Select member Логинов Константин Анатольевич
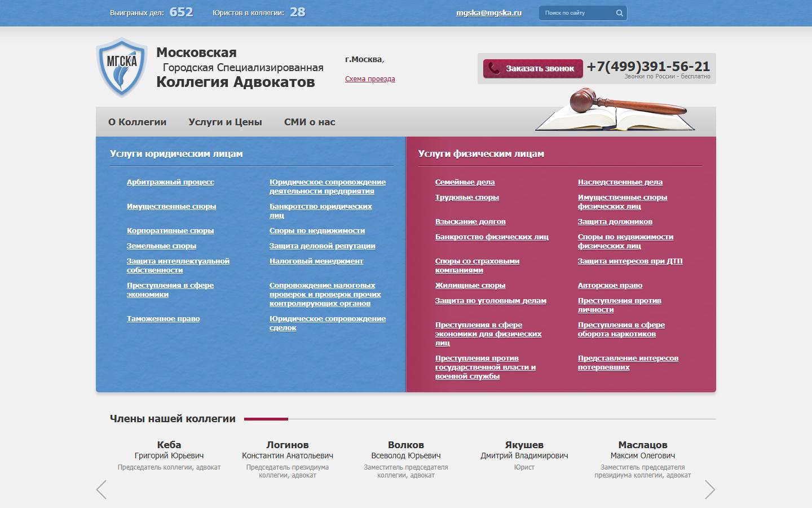 coord(288,458)
